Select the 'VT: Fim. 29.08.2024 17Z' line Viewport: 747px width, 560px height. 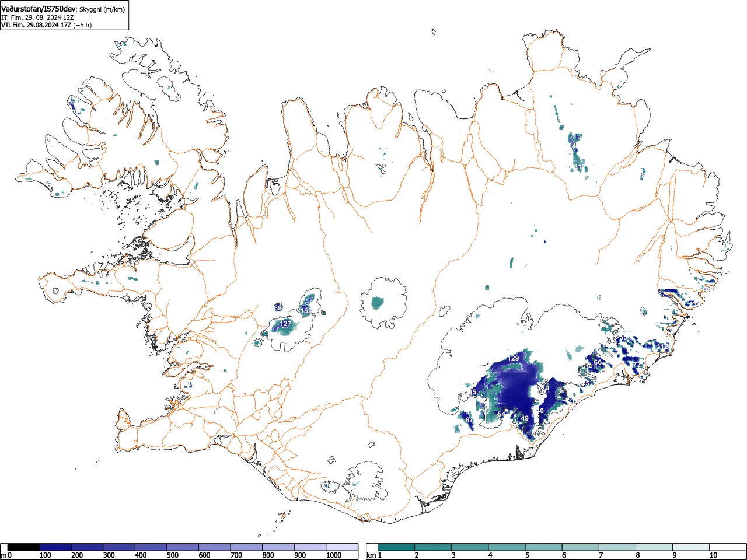point(36,25)
